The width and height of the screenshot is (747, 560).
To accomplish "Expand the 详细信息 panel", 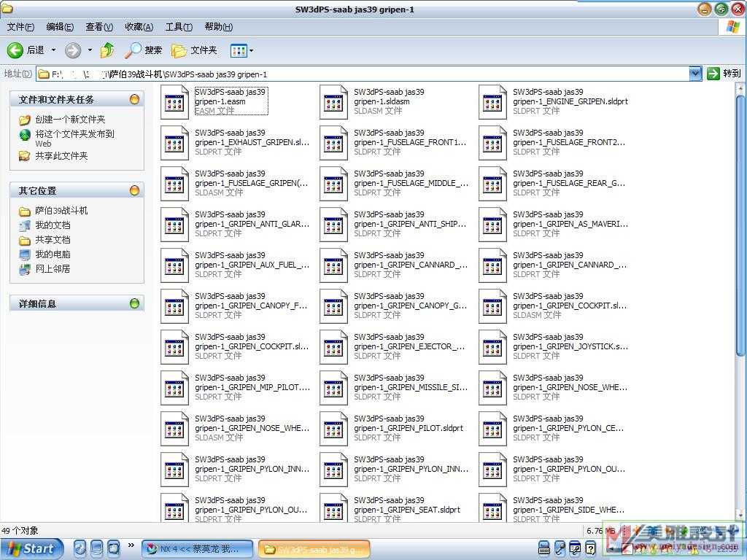I will [x=135, y=303].
